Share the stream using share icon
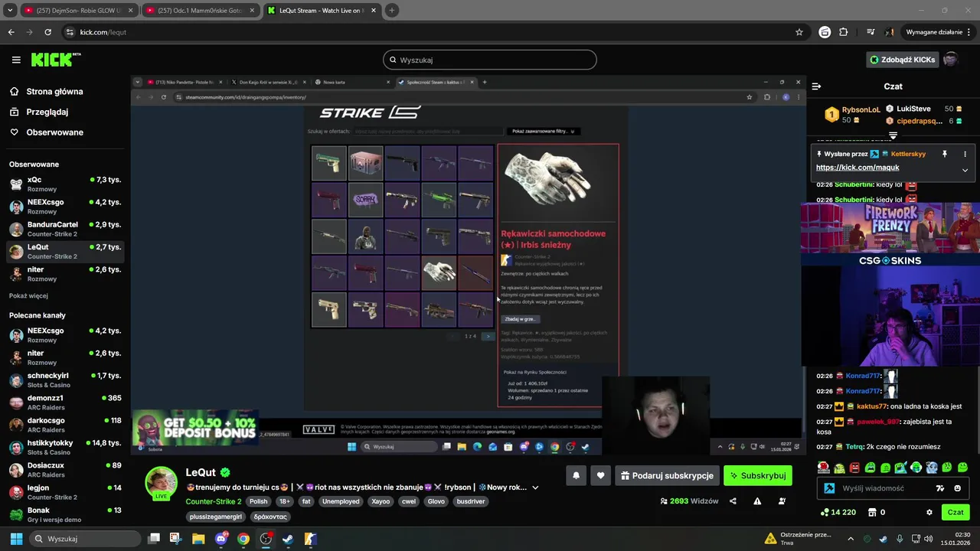The width and height of the screenshot is (980, 551). [733, 501]
